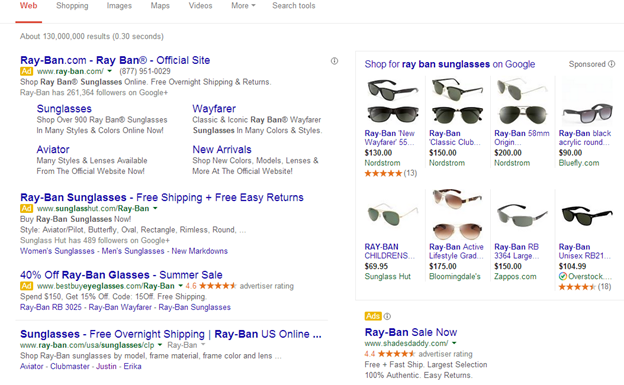Click Ray-Ban RB 3364 Large product title
Image resolution: width=624 pixels, height=385 pixels.
517,251
